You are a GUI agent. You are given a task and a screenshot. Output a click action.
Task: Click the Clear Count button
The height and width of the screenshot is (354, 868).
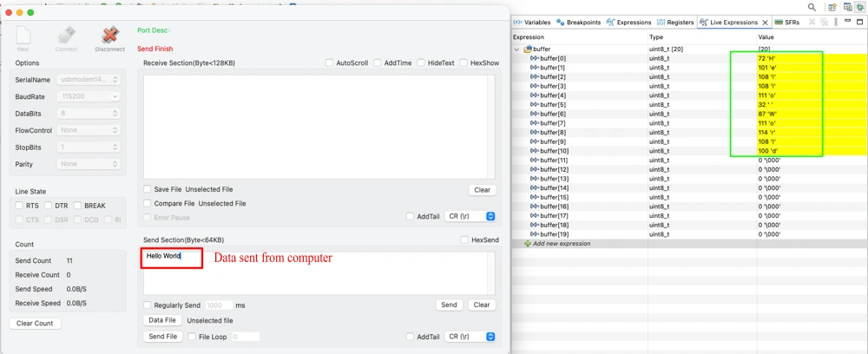point(36,324)
